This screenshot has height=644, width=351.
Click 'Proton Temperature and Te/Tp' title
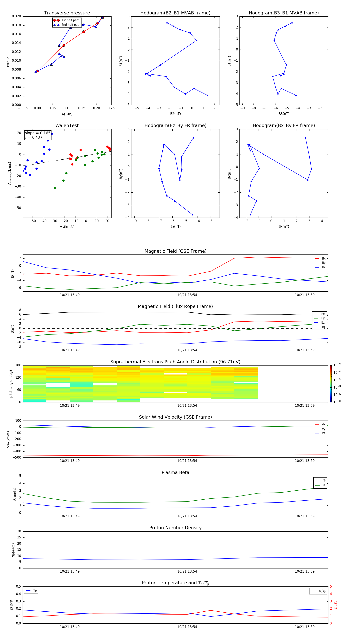[x=175, y=583]
